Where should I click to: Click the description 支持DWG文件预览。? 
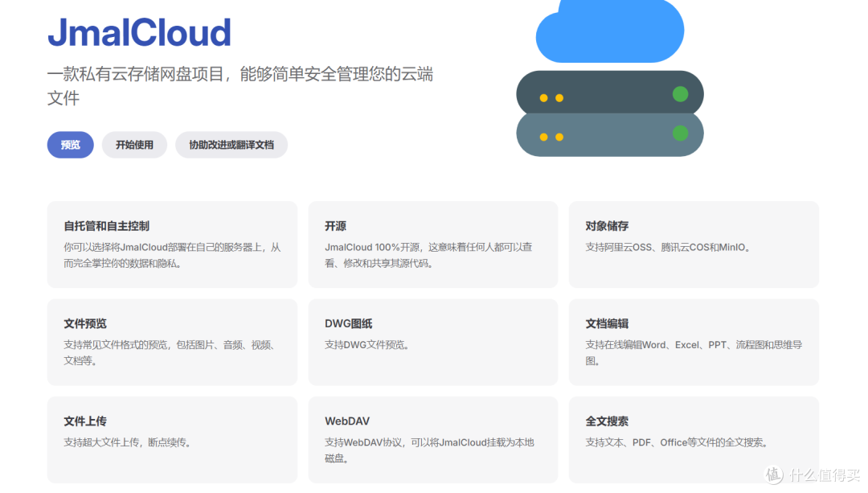click(367, 344)
